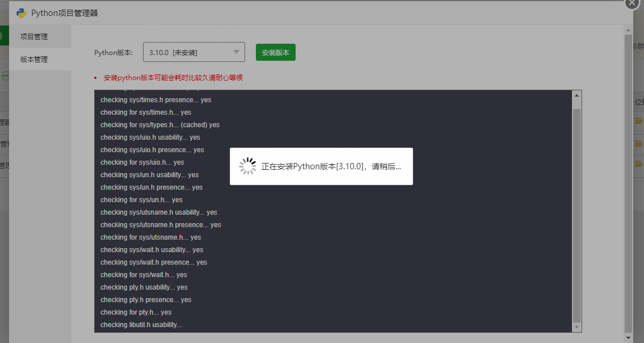Viewport: 644px width, 343px height.
Task: Click the log output scrollbar thumb
Action: click(x=576, y=215)
